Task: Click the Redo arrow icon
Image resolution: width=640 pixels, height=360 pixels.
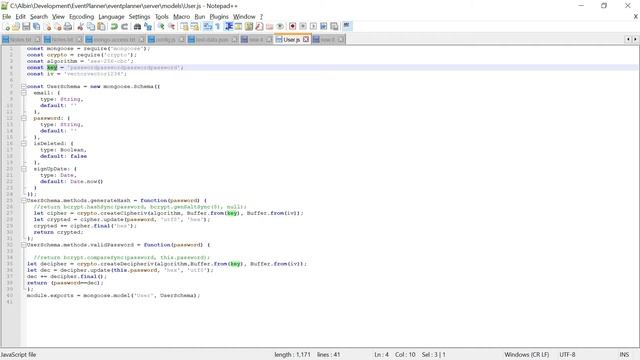Action: tap(124, 27)
